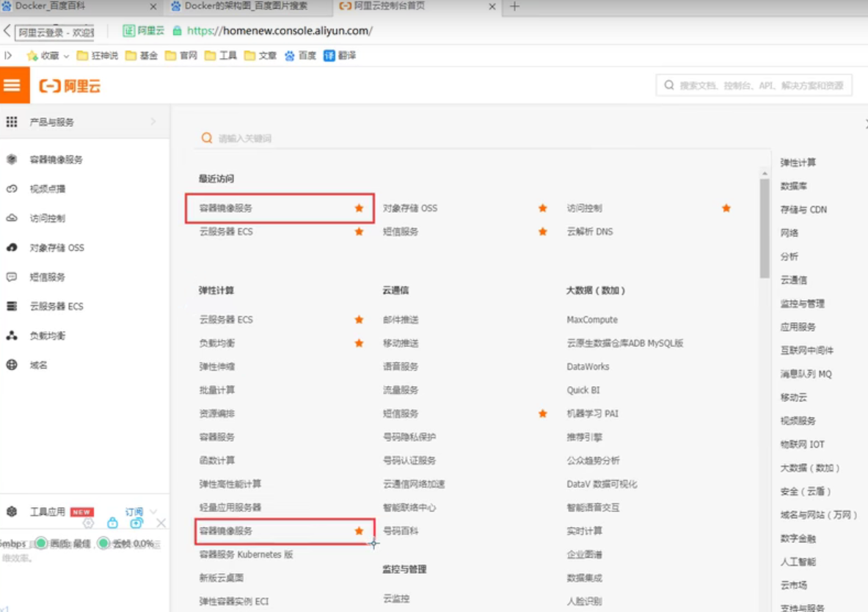
Task: Click the 工具应用 icon in the sidebar
Action: (12, 511)
